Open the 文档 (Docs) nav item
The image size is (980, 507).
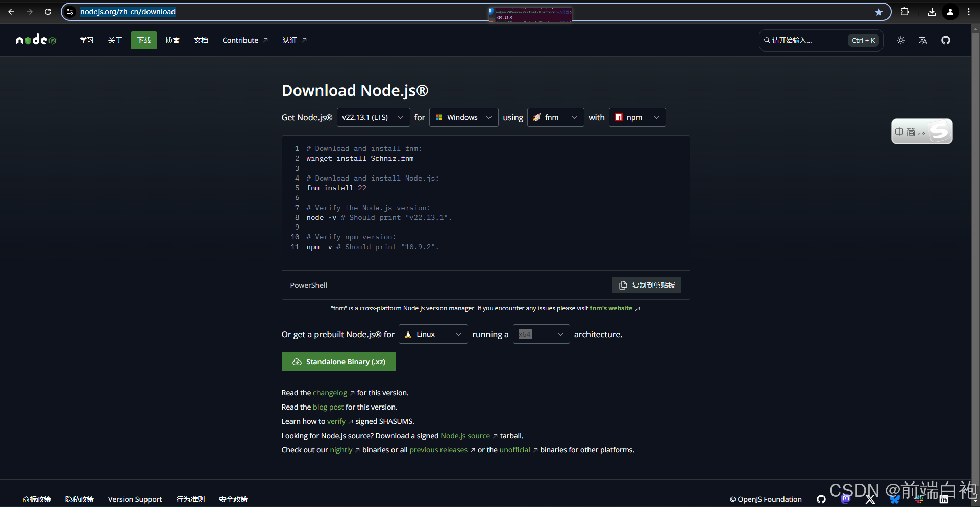pyautogui.click(x=201, y=40)
